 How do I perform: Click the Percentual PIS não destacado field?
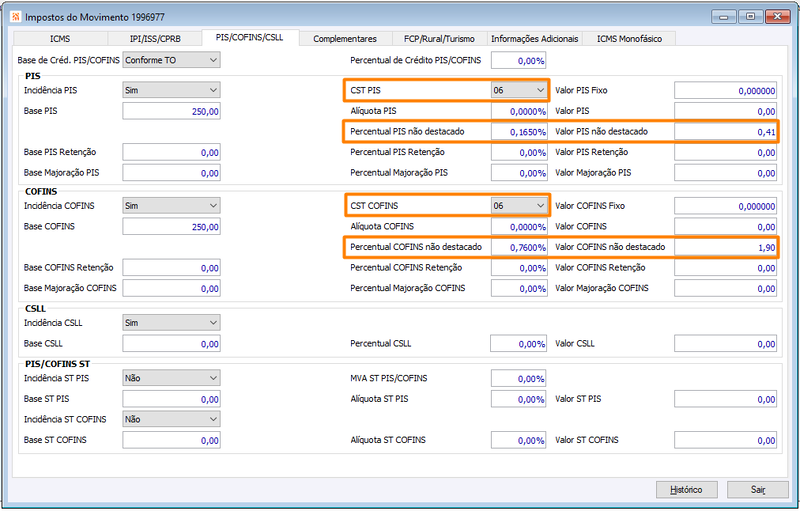(x=519, y=132)
